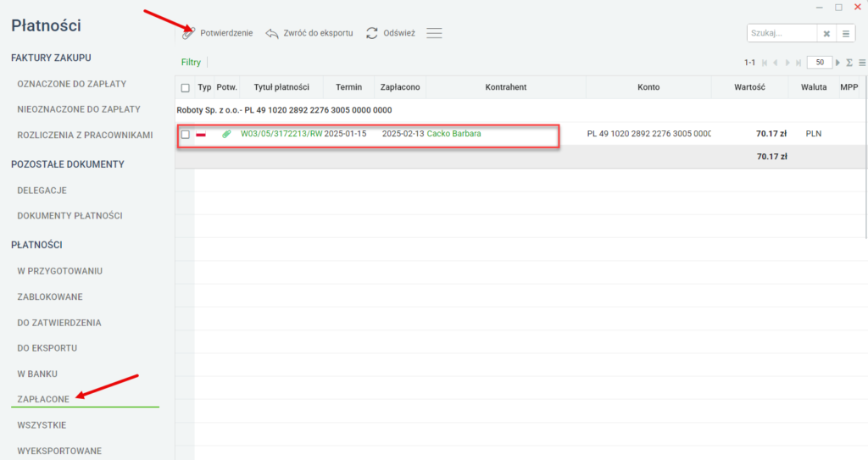This screenshot has height=460, width=868.
Task: Click the paid date 2025-02-13 cell
Action: (403, 133)
